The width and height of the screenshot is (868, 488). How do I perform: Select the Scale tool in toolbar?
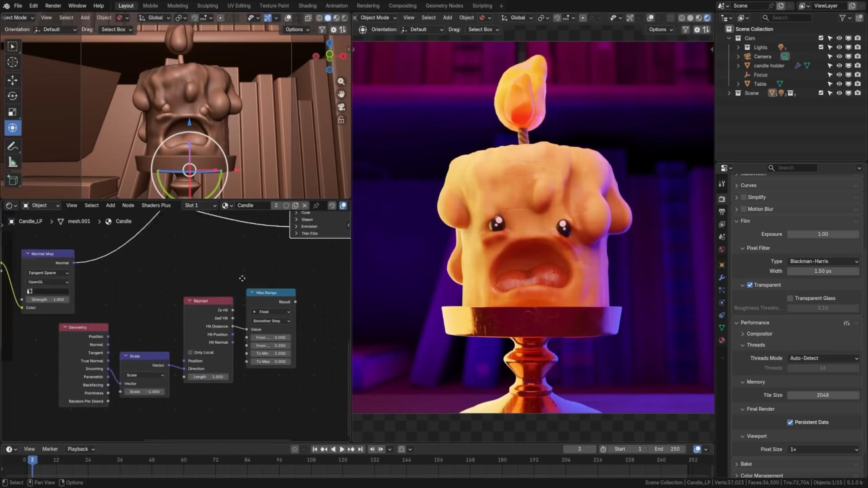12,112
